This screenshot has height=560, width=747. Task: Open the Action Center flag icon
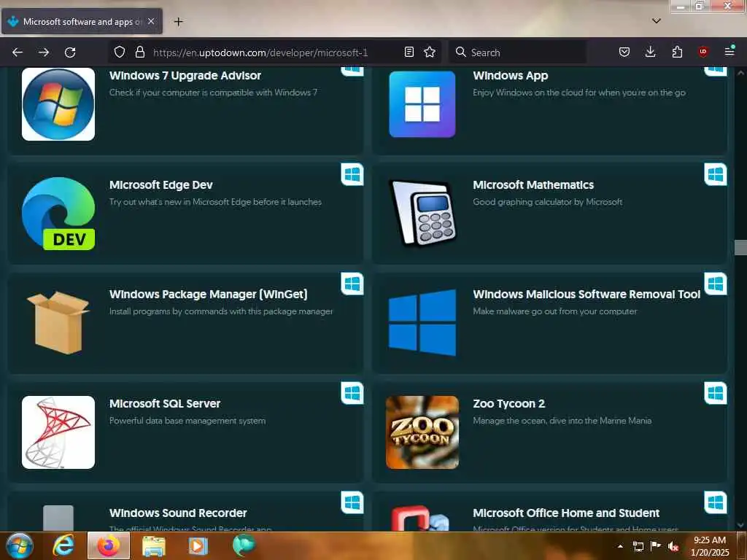(x=656, y=546)
